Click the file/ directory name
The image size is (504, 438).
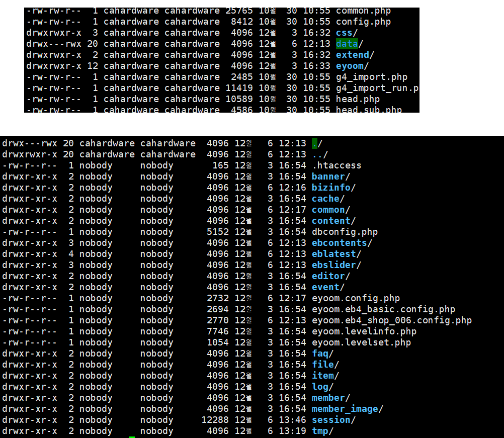pos(325,365)
